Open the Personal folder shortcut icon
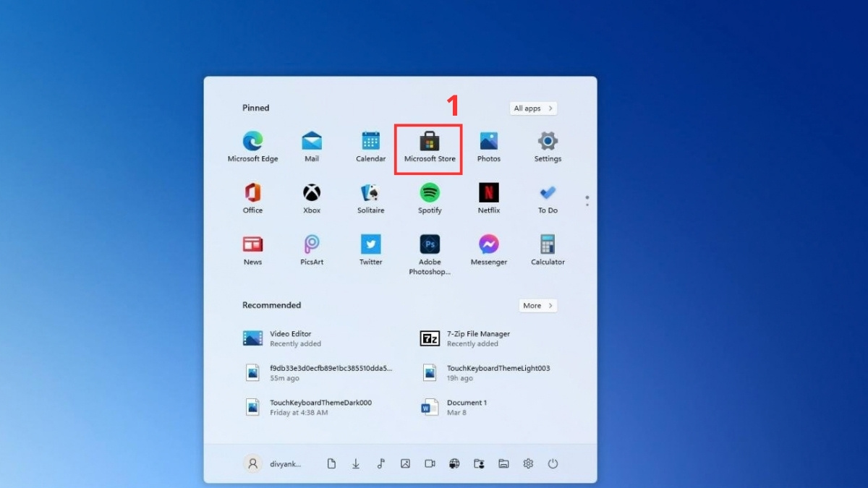The height and width of the screenshot is (488, 868). pos(479,464)
